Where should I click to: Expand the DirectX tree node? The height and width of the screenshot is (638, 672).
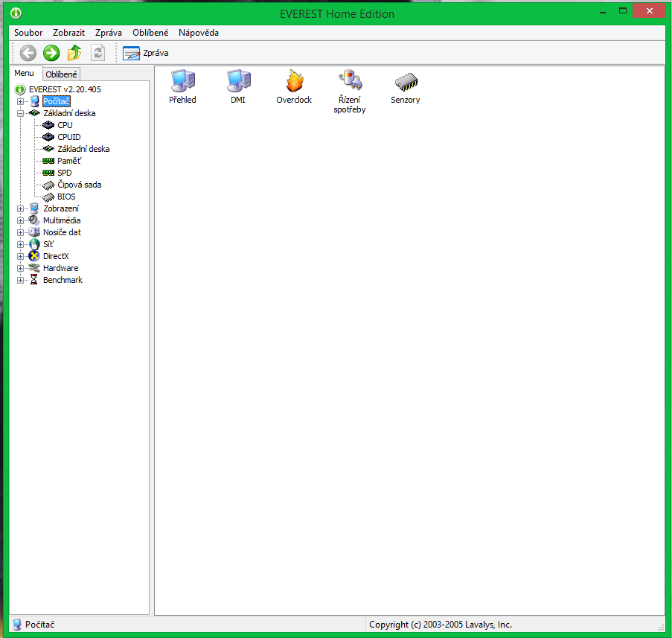tap(20, 256)
